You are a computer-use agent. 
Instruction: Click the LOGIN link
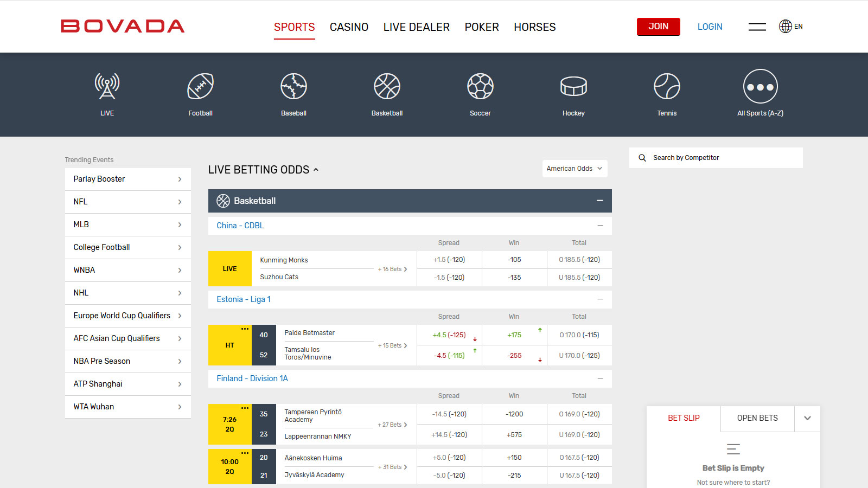(x=710, y=27)
